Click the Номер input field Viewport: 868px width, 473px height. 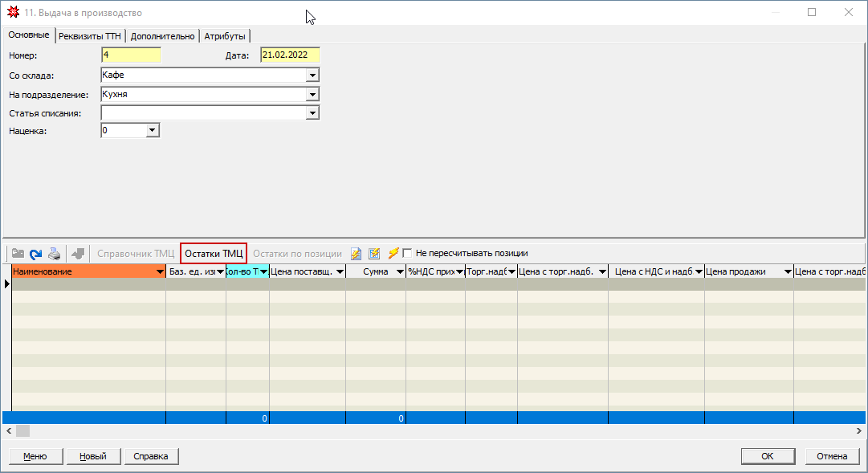(132, 55)
